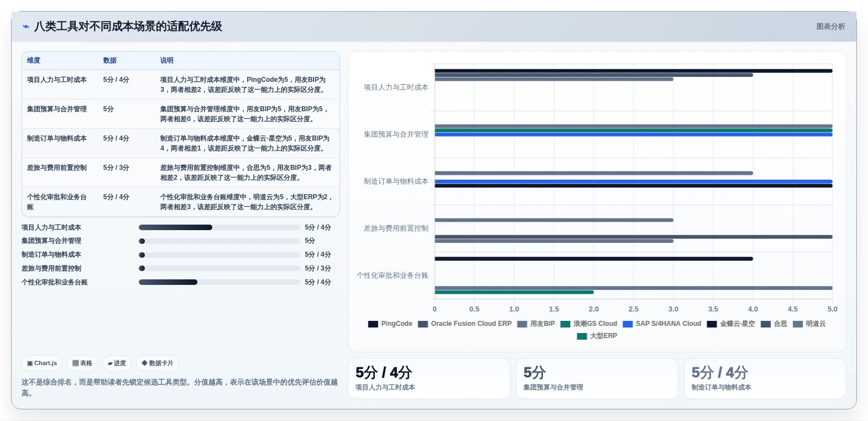
Task: Select the 数据卡片 tag chip
Action: 158,363
